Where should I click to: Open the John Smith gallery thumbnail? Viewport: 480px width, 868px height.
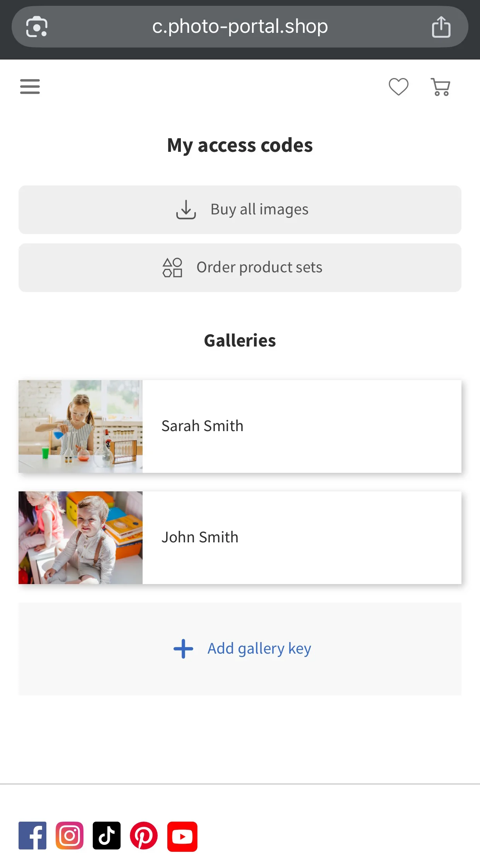click(x=80, y=538)
